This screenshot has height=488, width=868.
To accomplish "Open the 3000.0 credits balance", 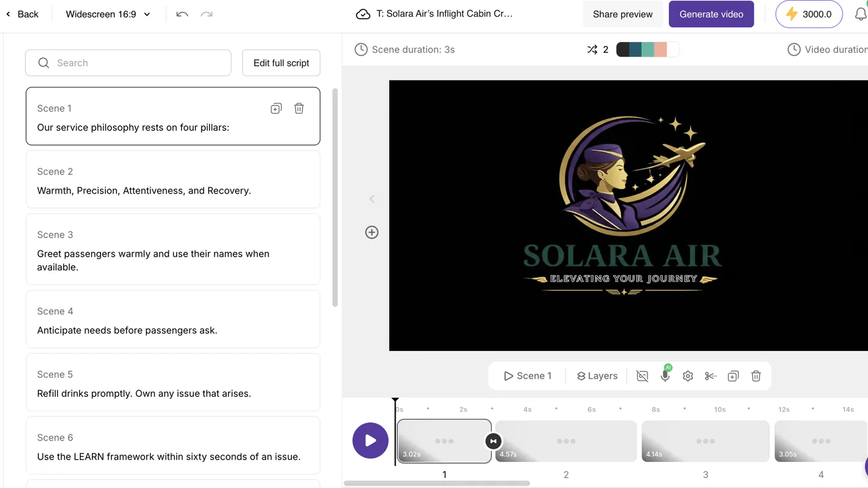I will (808, 14).
